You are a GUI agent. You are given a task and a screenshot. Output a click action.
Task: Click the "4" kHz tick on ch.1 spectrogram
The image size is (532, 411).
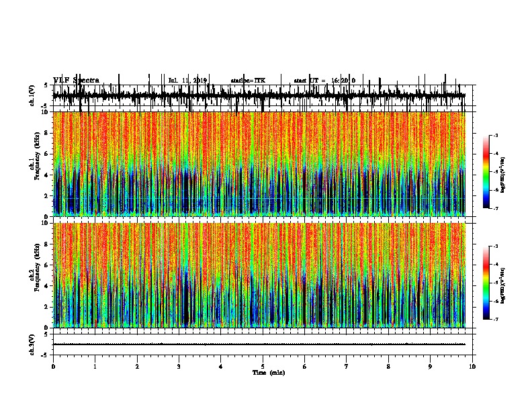(x=47, y=175)
